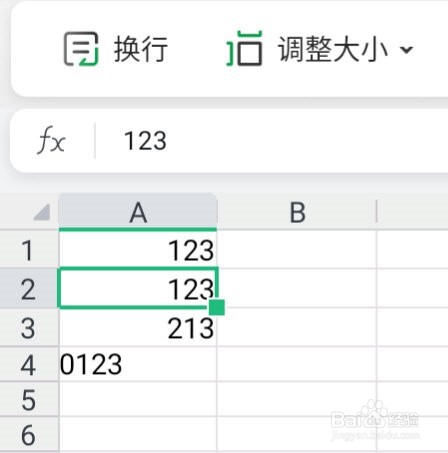The height and width of the screenshot is (453, 448).
Task: Tap the 调整大小 text
Action: [x=333, y=49]
